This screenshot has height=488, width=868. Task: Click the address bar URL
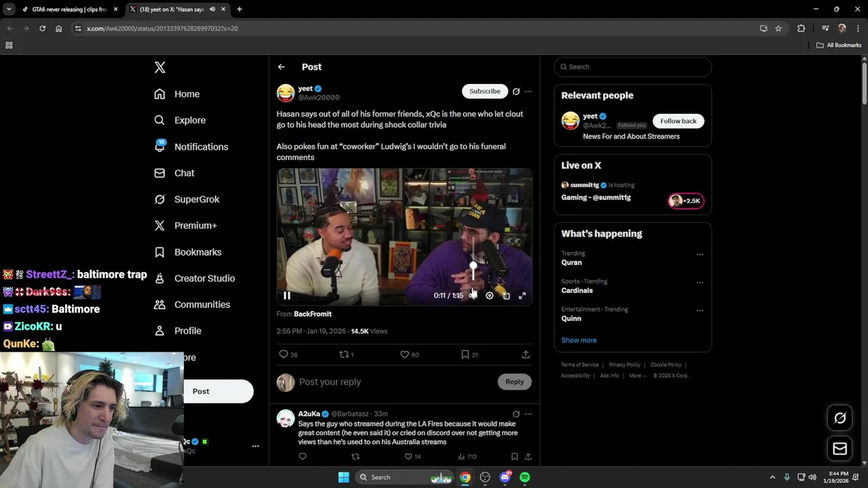[162, 28]
